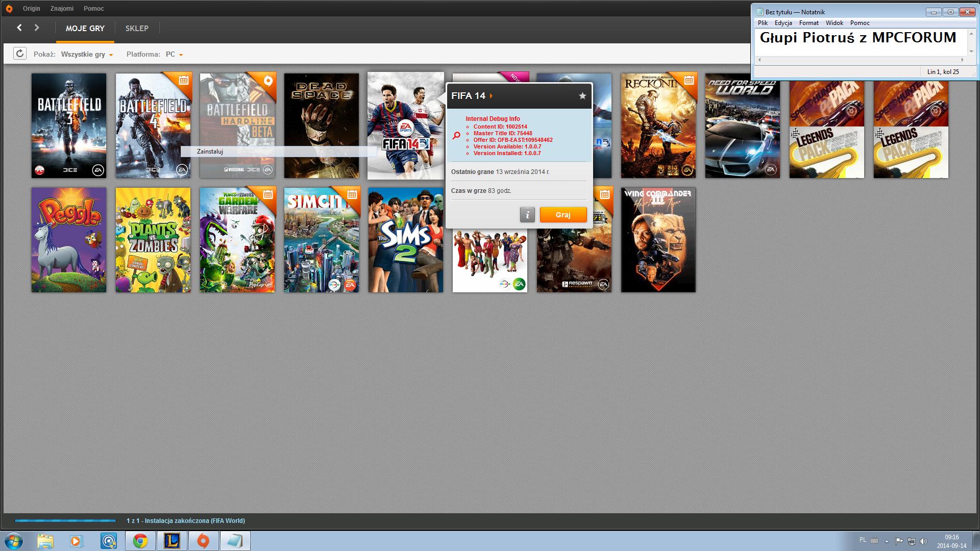
Task: Open Windows Explorer from taskbar
Action: click(45, 541)
